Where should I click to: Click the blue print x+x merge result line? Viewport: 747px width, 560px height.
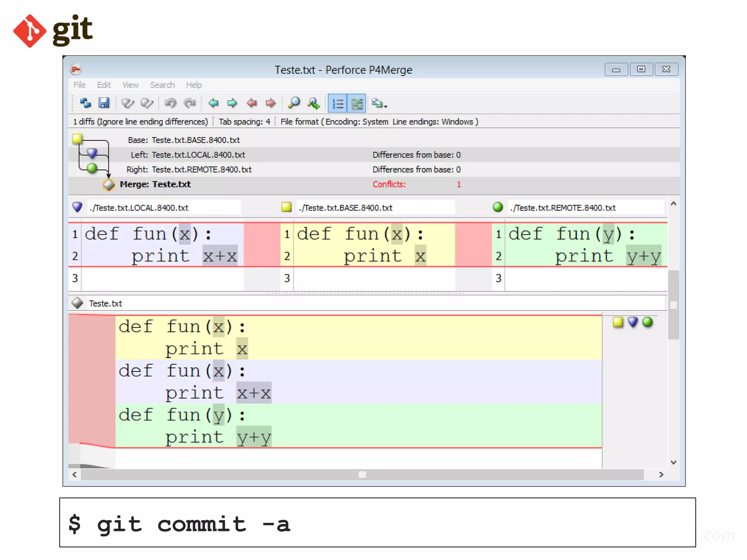click(218, 393)
